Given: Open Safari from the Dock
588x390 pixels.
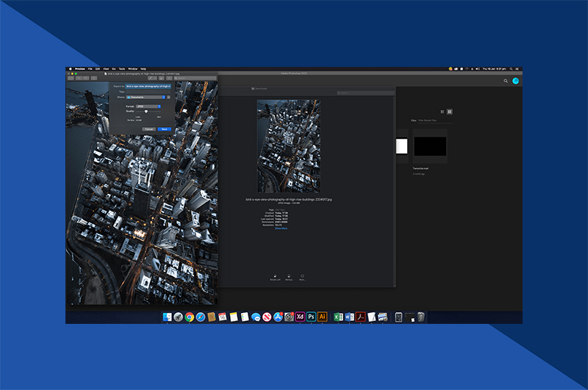Looking at the screenshot, I should pos(201,317).
